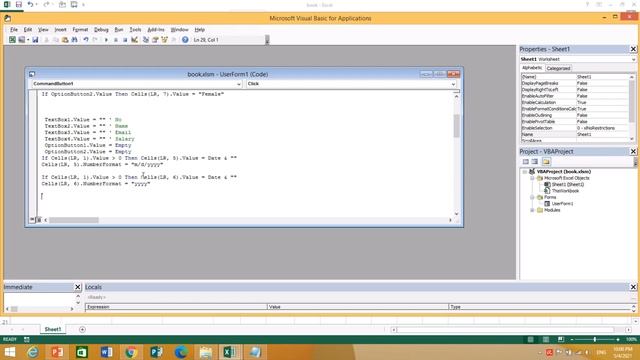Open the Debug menu
640x360 pixels.
[101, 30]
